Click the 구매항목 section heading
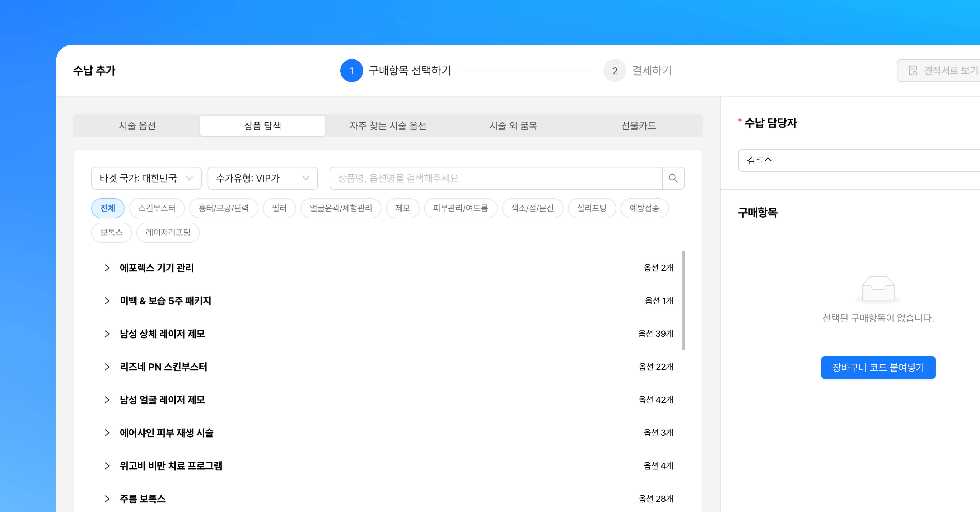Image resolution: width=980 pixels, height=512 pixels. pos(757,212)
